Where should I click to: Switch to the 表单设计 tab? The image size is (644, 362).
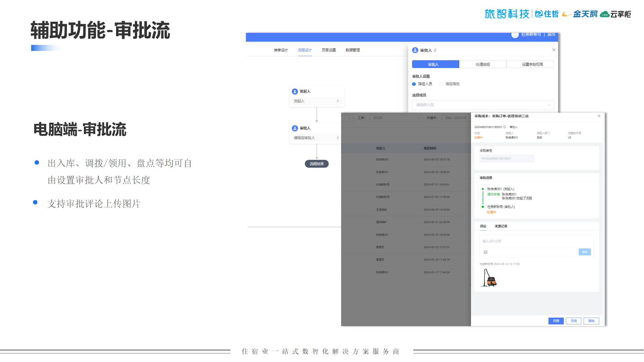[280, 50]
